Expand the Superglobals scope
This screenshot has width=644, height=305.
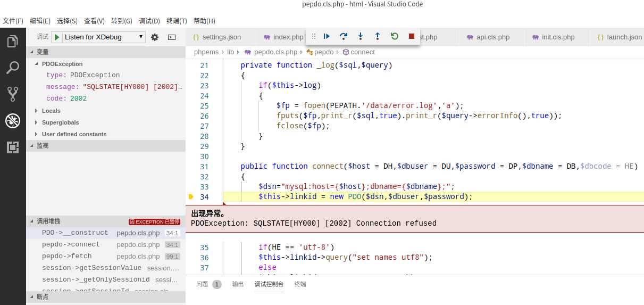pyautogui.click(x=106, y=122)
